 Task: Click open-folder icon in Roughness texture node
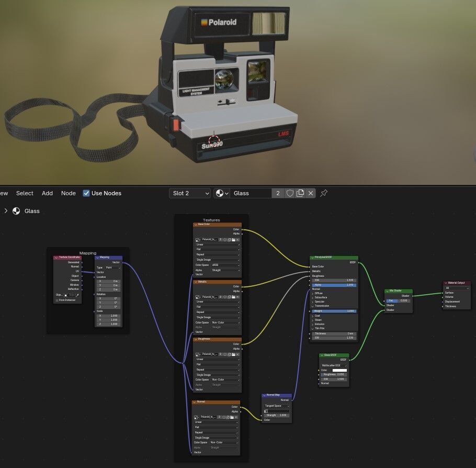coord(233,354)
